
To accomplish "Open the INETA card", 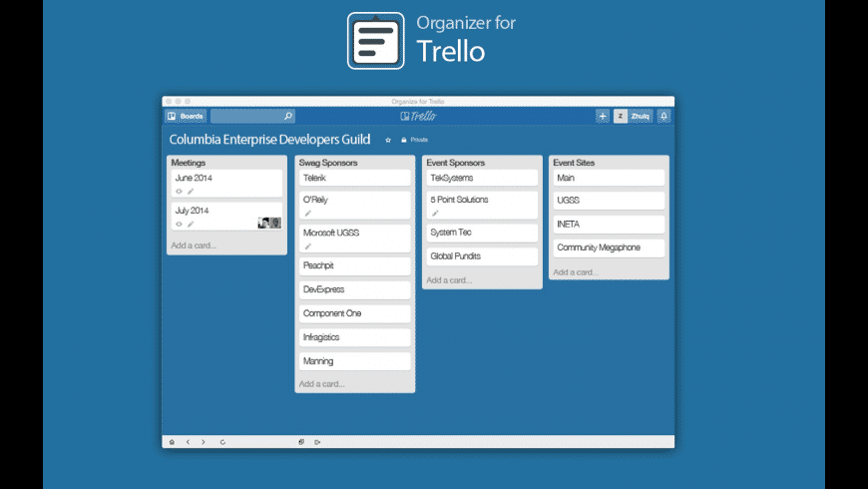I will tap(609, 225).
